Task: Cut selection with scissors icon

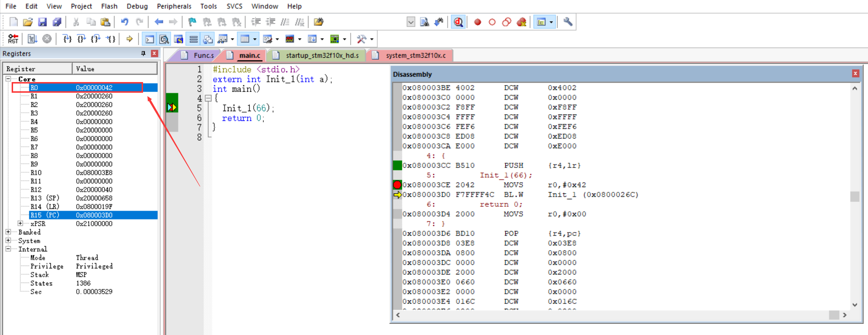Action: [76, 22]
